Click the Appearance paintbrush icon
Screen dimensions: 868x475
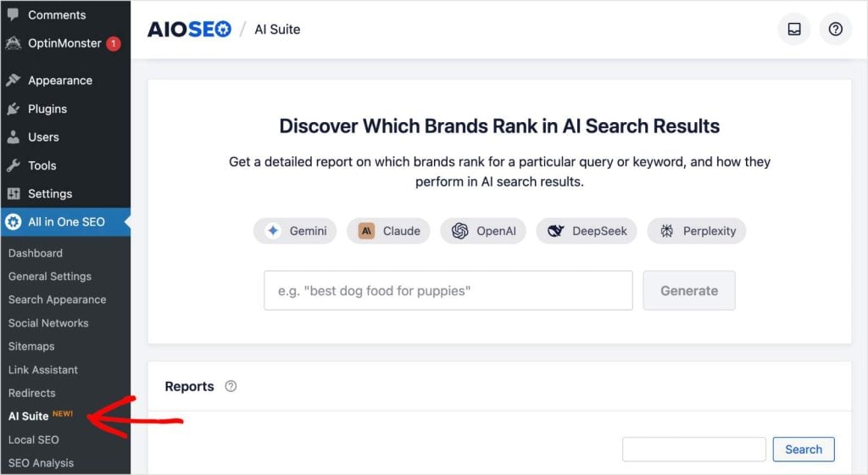pos(13,81)
